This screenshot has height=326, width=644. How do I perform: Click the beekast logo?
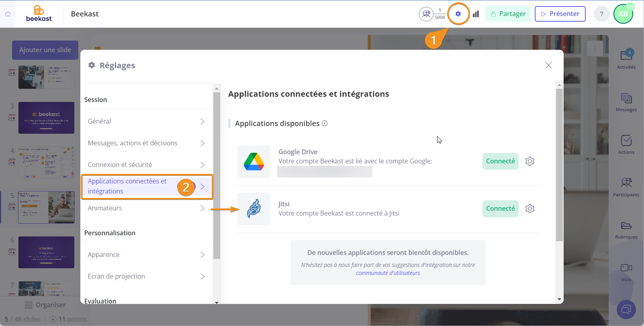(39, 14)
